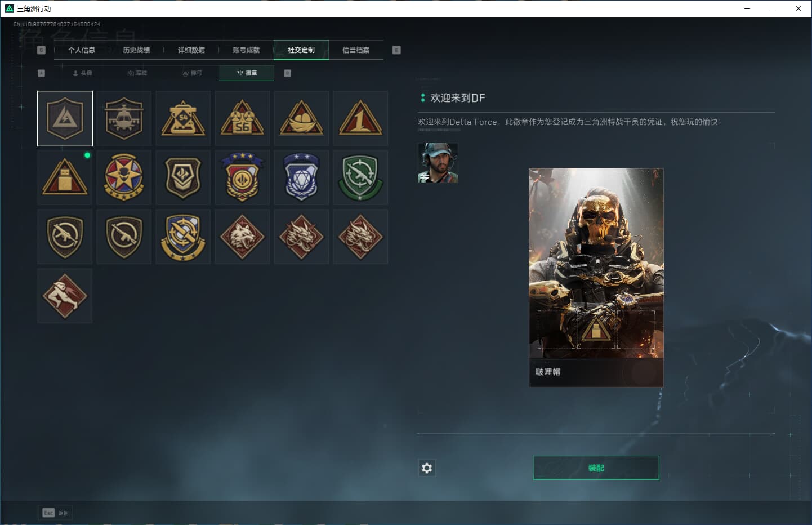Viewport: 812px width, 525px height.
Task: Pick the green rifle crosshair badge
Action: (x=360, y=177)
